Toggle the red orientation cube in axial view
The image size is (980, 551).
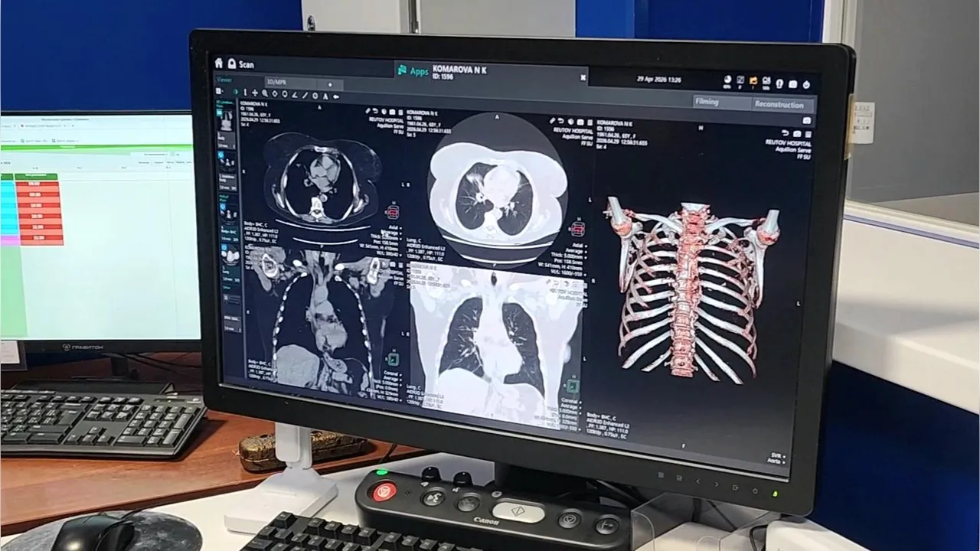pyautogui.click(x=393, y=212)
